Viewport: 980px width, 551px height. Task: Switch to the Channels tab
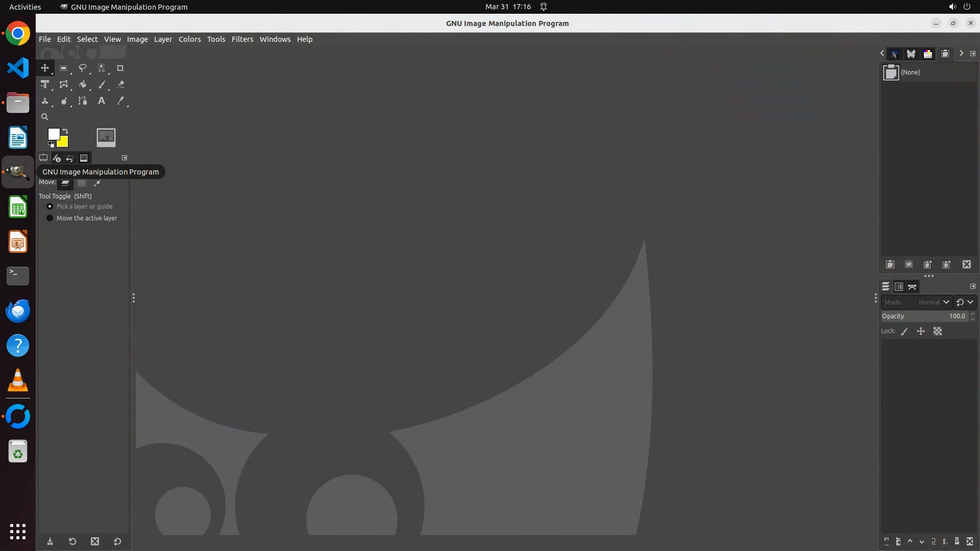[899, 287]
